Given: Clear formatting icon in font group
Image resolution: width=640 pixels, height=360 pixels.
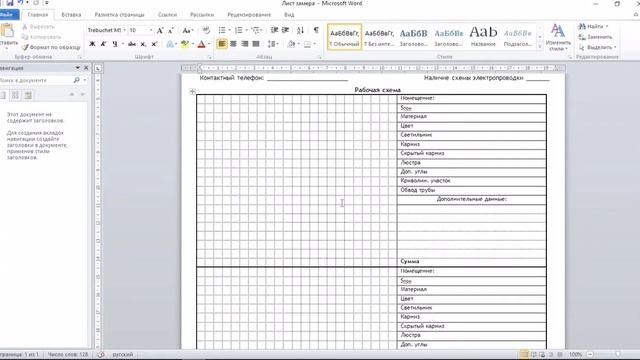Looking at the screenshot, I should pos(206,30).
